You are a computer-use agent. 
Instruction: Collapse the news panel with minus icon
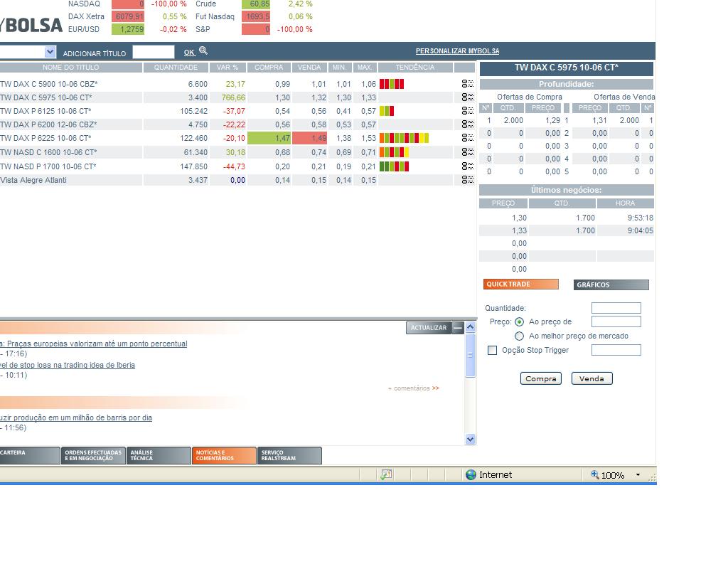point(458,328)
